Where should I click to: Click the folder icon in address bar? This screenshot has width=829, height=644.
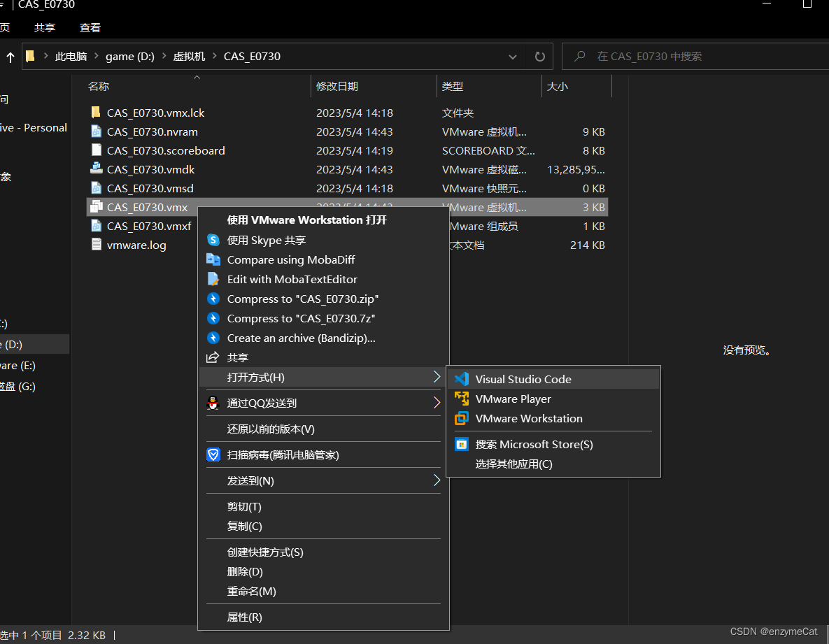tap(30, 56)
